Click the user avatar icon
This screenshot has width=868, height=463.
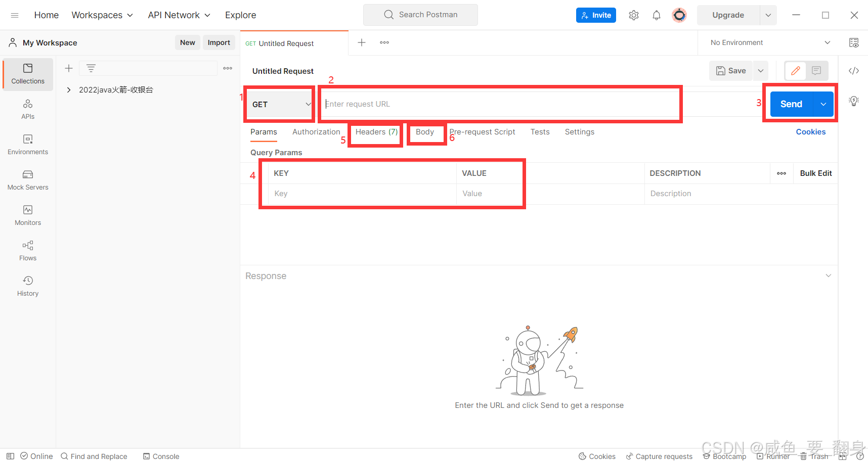pyautogui.click(x=679, y=15)
